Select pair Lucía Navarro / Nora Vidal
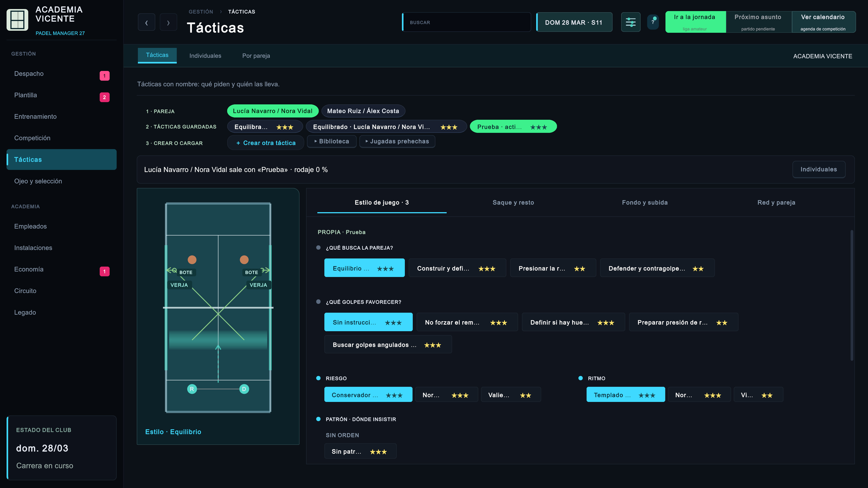Screen dimensions: 868x488 point(273,111)
